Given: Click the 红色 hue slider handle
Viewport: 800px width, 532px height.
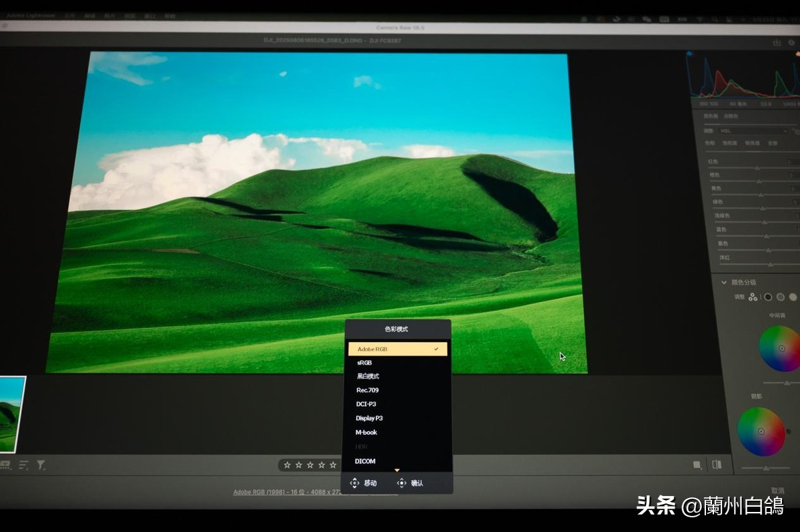Looking at the screenshot, I should [x=757, y=168].
